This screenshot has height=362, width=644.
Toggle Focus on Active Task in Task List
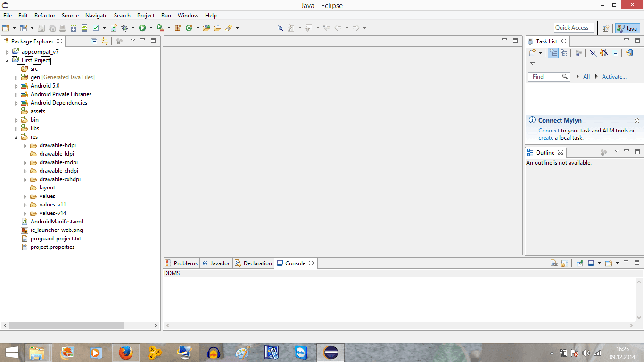coord(578,53)
